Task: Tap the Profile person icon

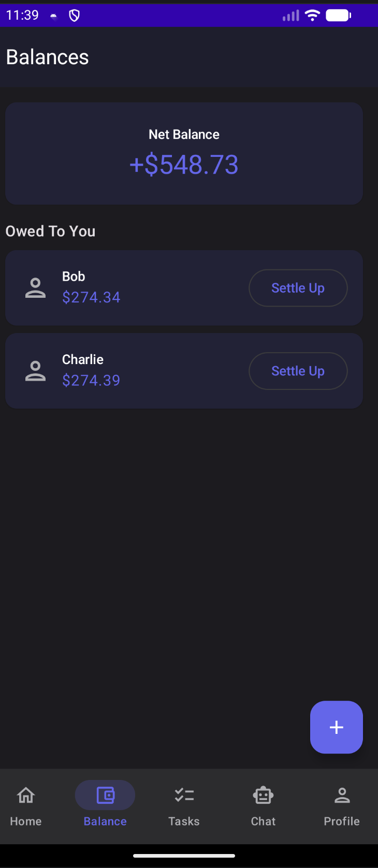Action: pos(342,795)
